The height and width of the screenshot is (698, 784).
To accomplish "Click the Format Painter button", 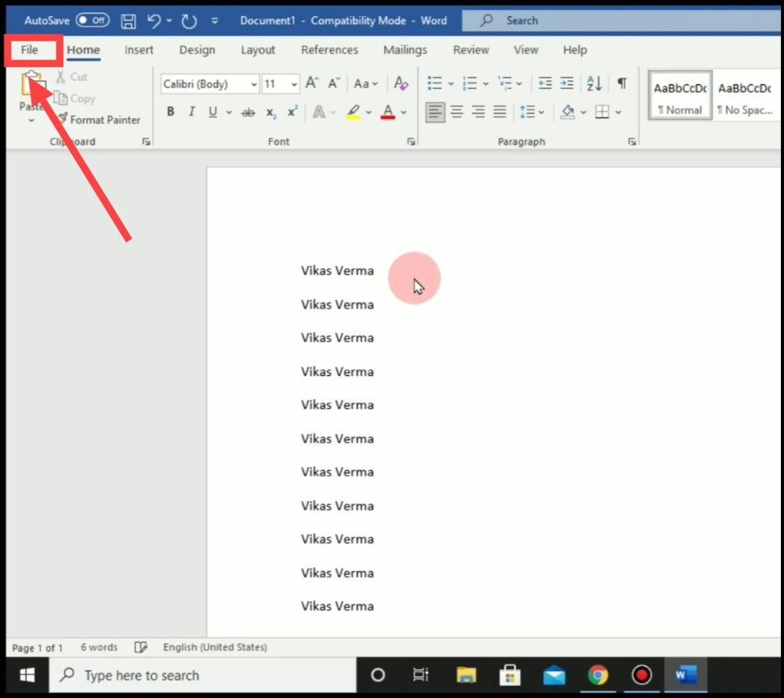I will tap(99, 120).
